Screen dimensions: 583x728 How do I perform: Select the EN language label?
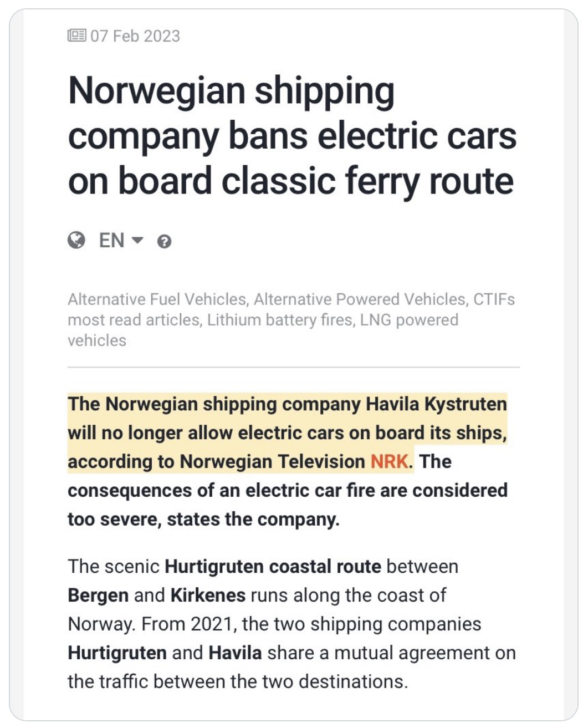tap(111, 240)
